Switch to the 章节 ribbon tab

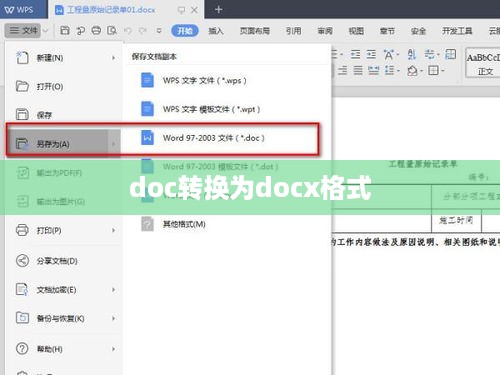click(387, 31)
